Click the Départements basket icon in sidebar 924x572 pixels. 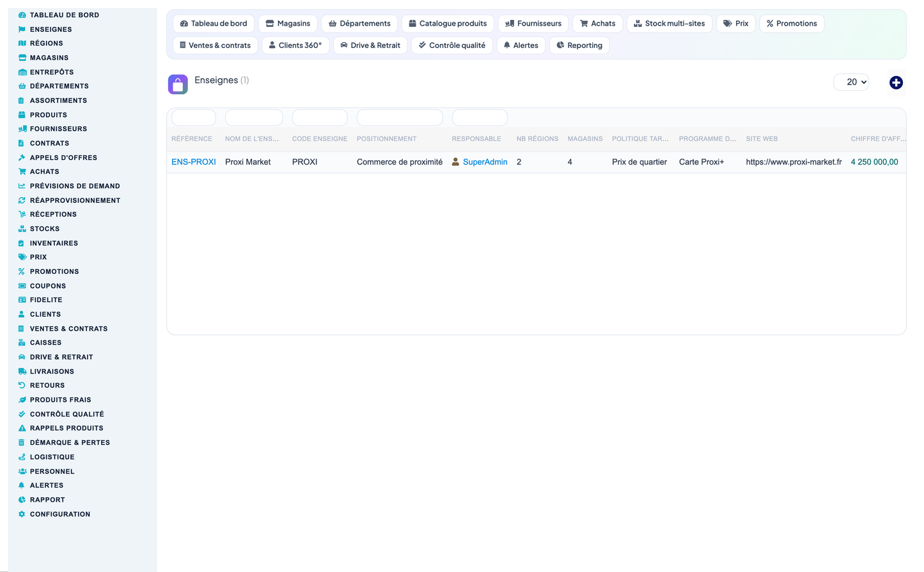click(x=22, y=86)
